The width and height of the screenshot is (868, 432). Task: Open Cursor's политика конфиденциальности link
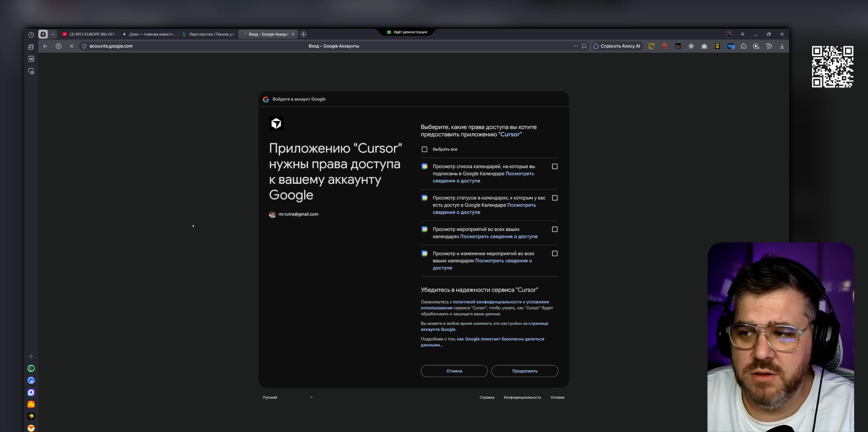(487, 302)
